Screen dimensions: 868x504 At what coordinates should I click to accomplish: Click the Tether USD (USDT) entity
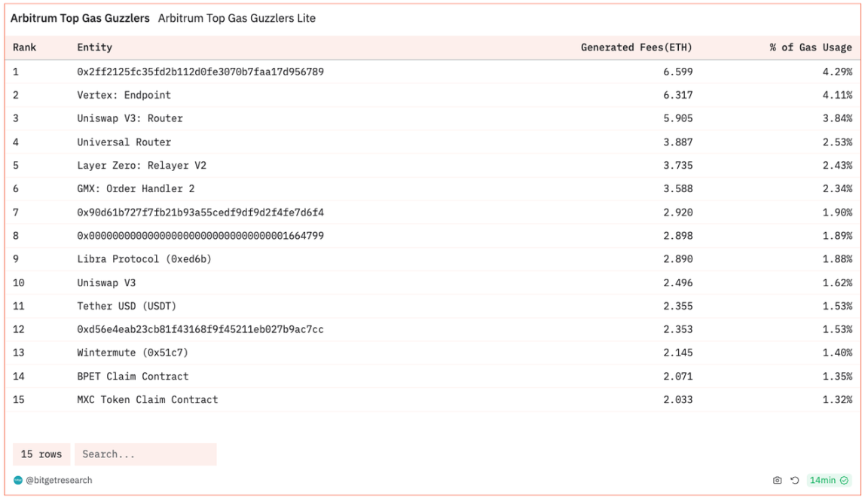[x=127, y=306]
